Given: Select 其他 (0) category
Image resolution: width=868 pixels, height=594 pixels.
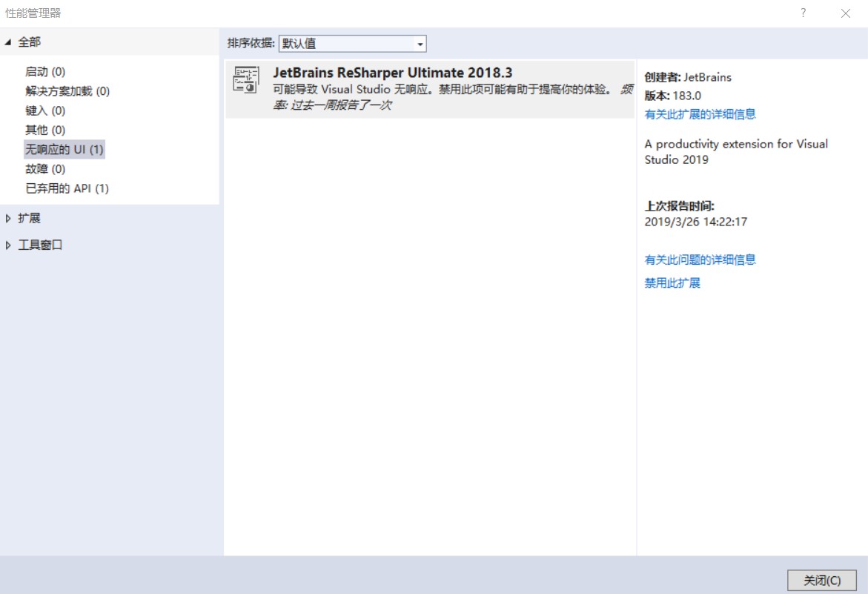Looking at the screenshot, I should pos(45,130).
